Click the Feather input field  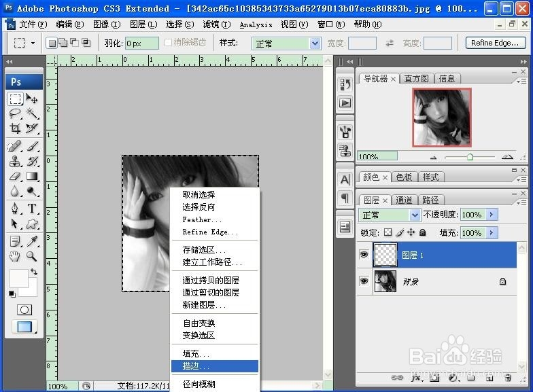click(x=141, y=43)
